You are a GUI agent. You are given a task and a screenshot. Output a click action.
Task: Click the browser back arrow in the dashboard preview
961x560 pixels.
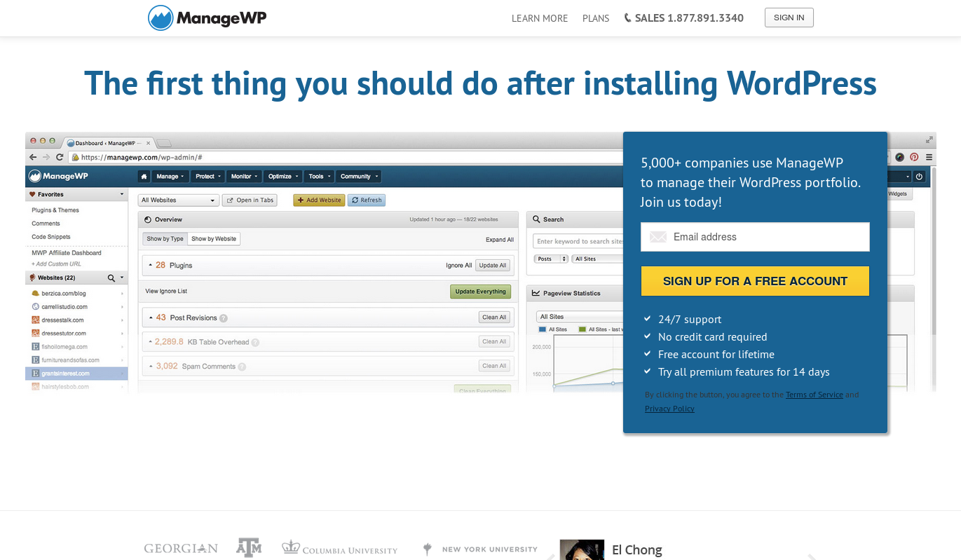[33, 158]
